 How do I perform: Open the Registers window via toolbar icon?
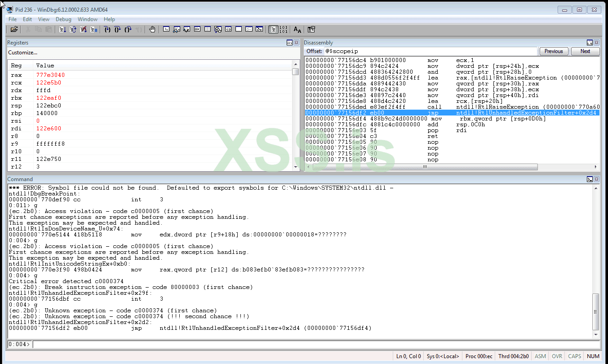197,29
